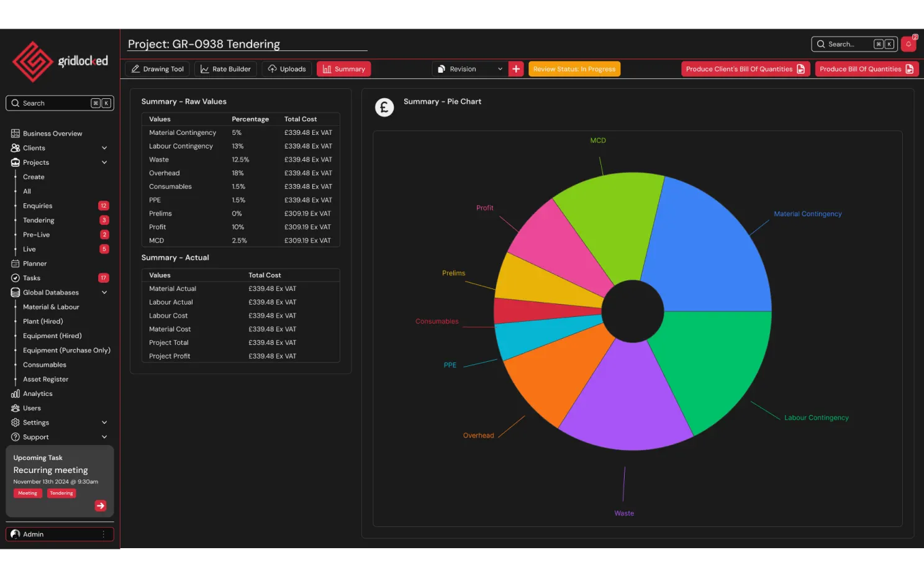Open Tasks from the sidebar icon
924x578 pixels.
14,278
